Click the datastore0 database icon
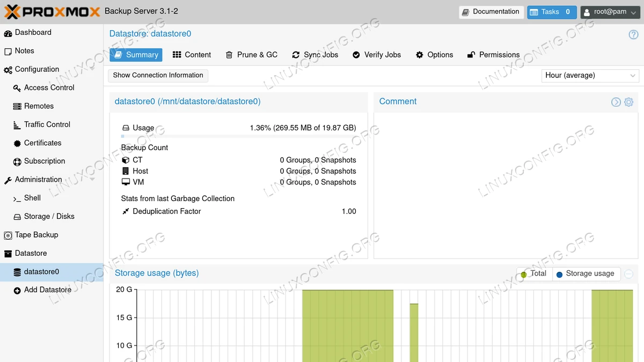 click(x=17, y=272)
